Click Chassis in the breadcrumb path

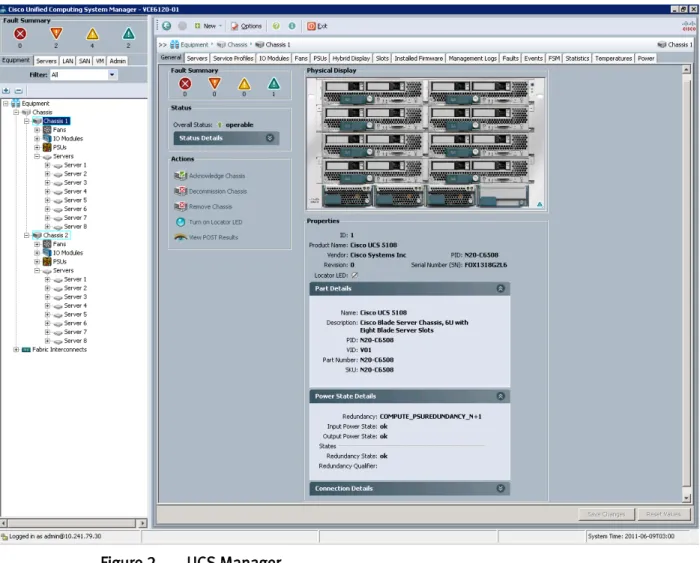click(x=237, y=45)
